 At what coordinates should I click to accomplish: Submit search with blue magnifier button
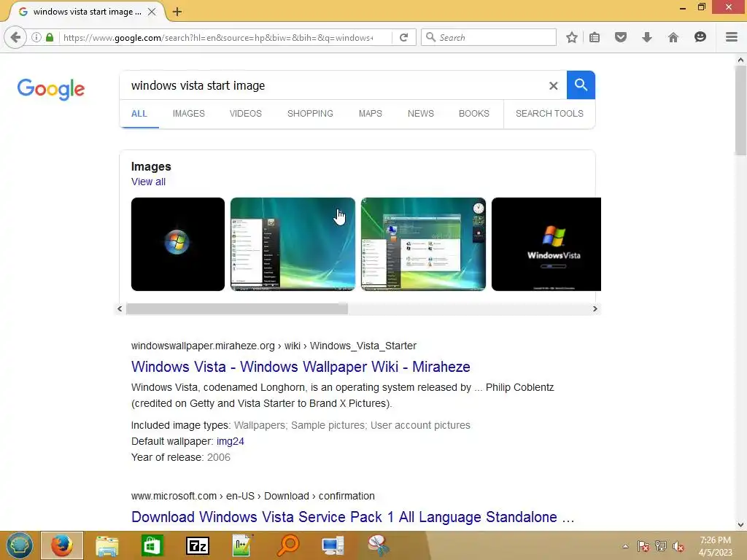tap(581, 85)
